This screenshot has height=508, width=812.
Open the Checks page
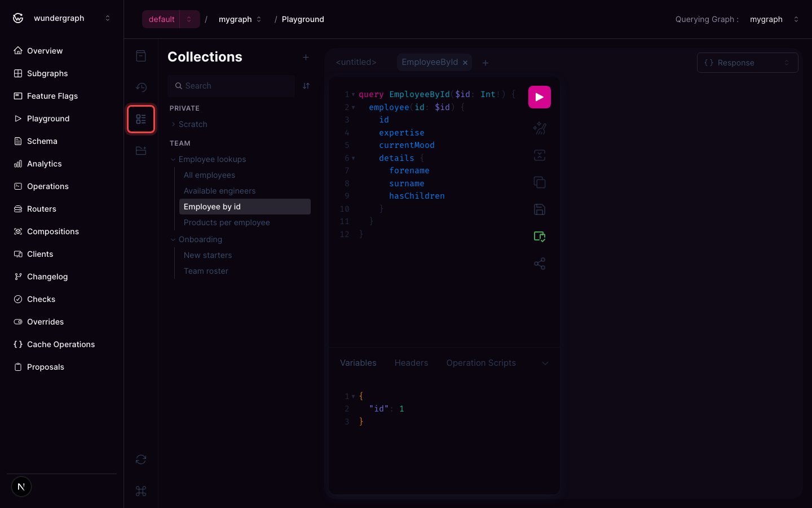(x=62, y=299)
